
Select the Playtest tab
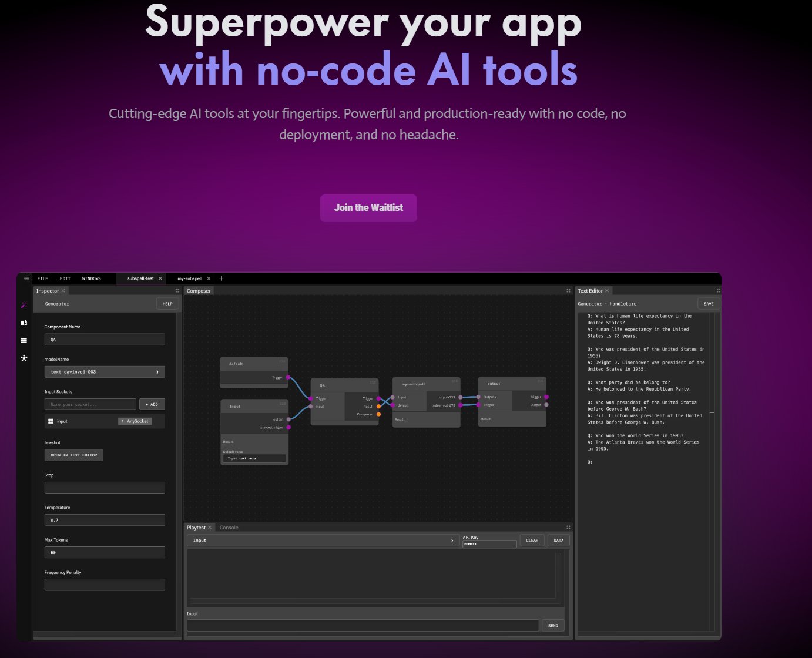(x=196, y=528)
